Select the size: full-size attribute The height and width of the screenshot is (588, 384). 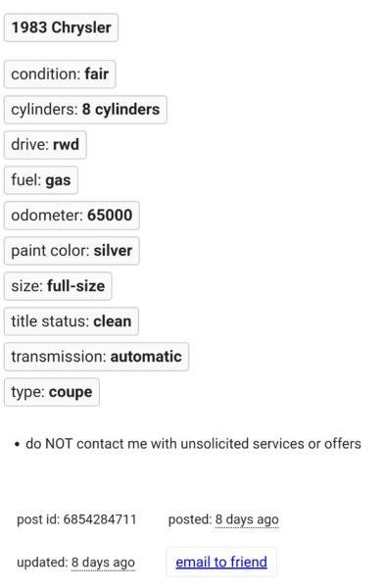click(58, 286)
